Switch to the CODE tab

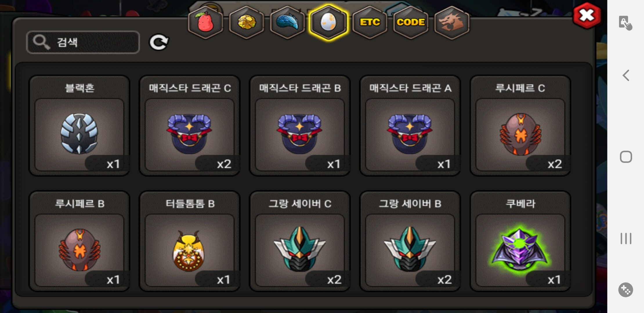click(411, 22)
